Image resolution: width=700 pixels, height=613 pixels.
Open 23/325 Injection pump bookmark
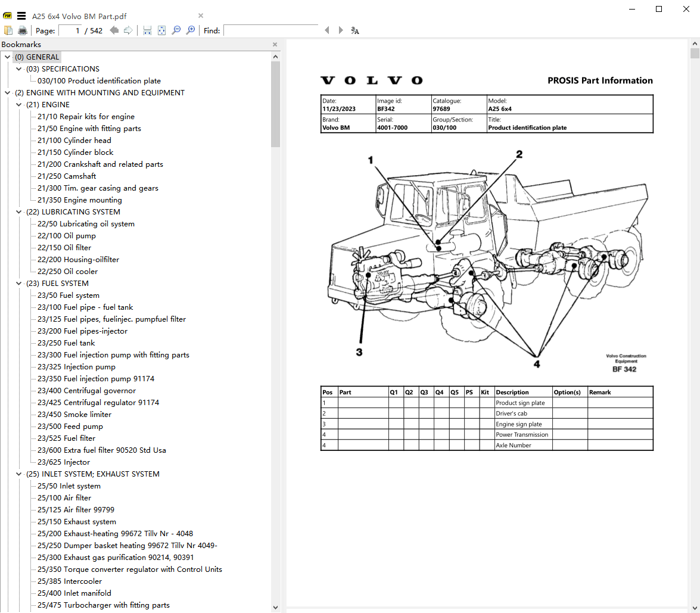pos(76,366)
